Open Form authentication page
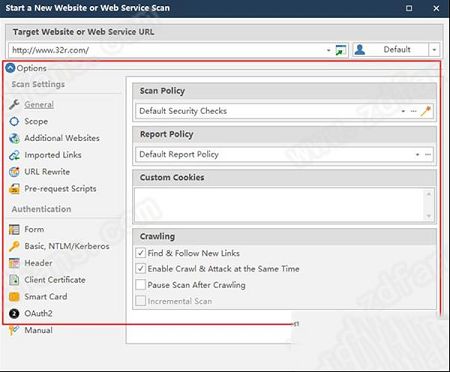Viewport: 450px width, 372px height. 34,229
